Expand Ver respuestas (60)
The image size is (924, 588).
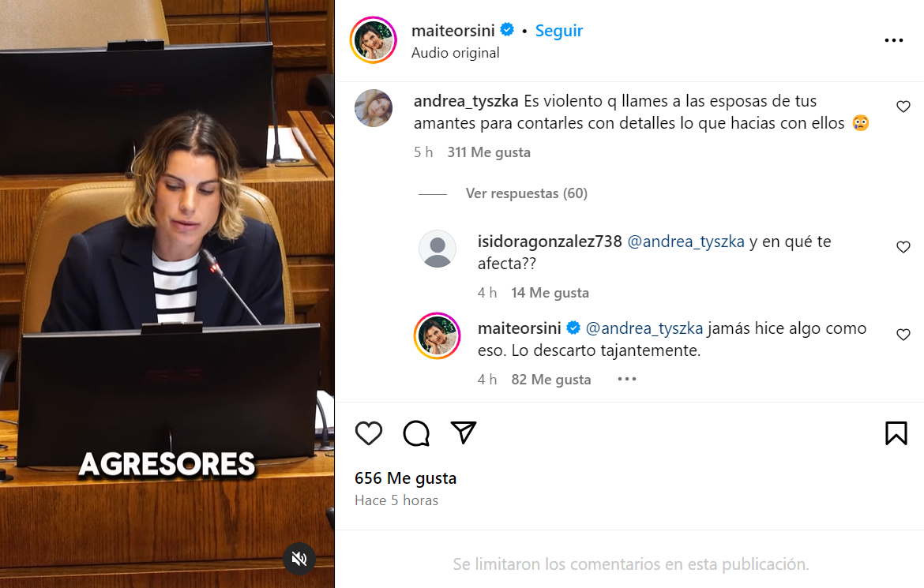(x=526, y=193)
